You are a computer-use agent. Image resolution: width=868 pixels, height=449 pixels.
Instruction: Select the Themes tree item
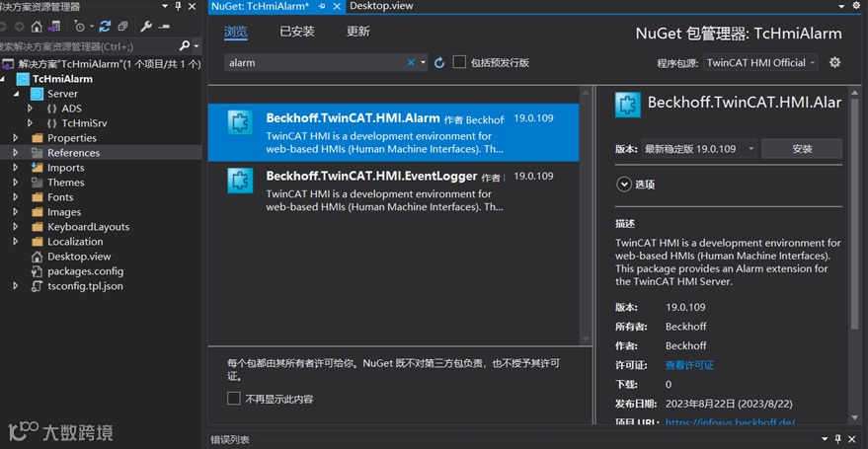(x=66, y=183)
